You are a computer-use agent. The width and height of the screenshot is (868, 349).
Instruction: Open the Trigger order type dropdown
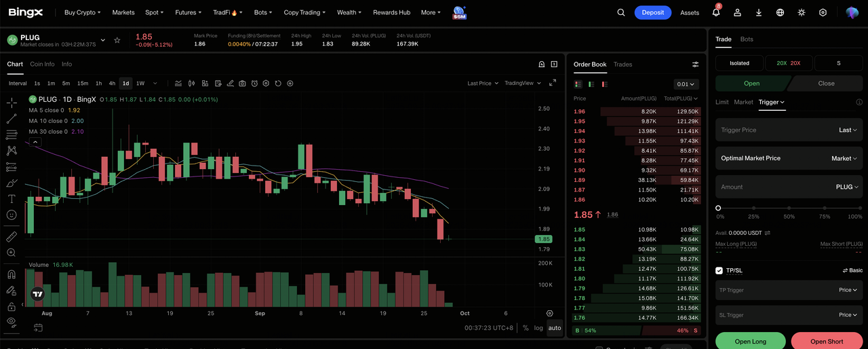pyautogui.click(x=772, y=102)
